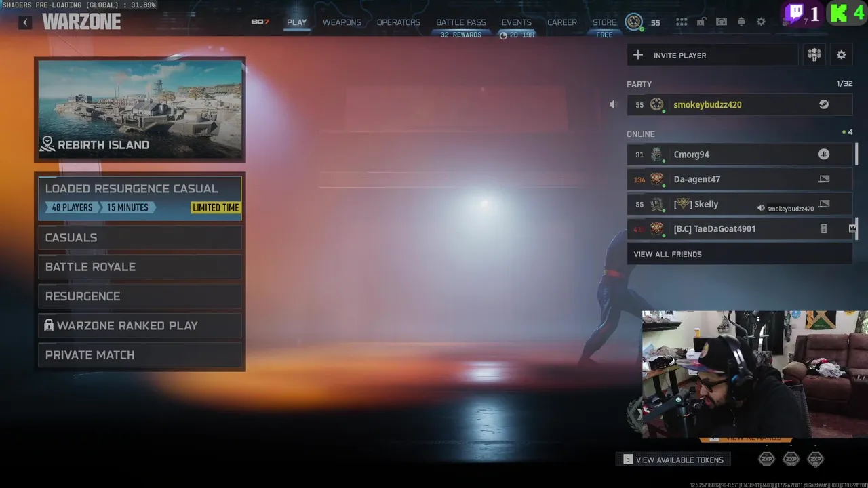Select friend Cmorg94

click(739, 155)
